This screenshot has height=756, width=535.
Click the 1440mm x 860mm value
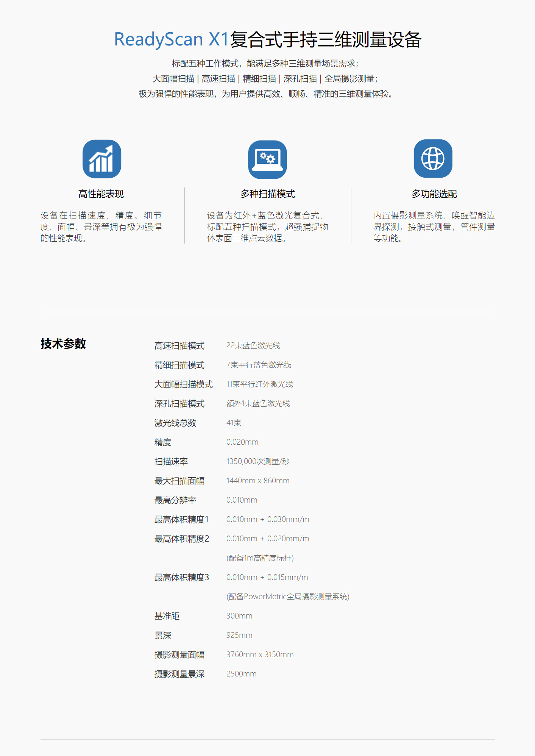(x=257, y=481)
